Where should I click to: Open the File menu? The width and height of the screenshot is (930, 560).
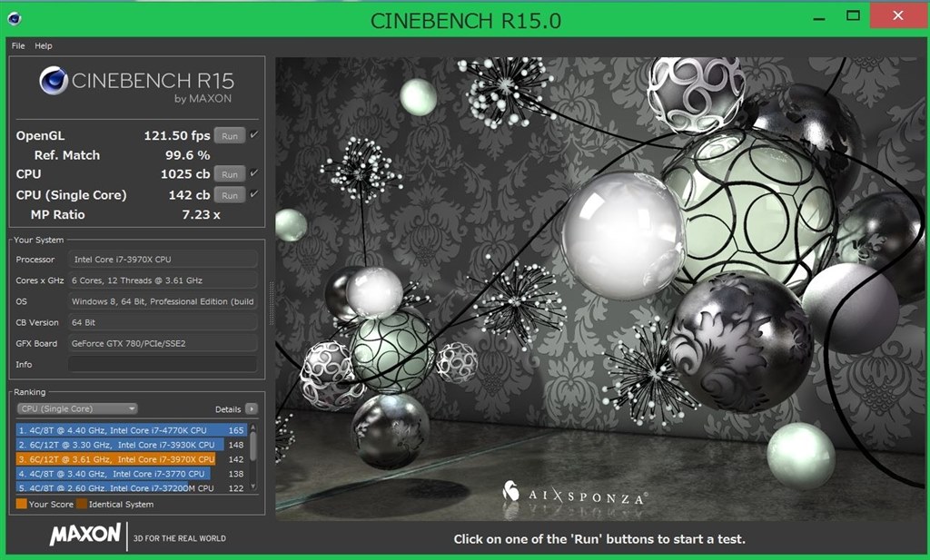tap(18, 45)
